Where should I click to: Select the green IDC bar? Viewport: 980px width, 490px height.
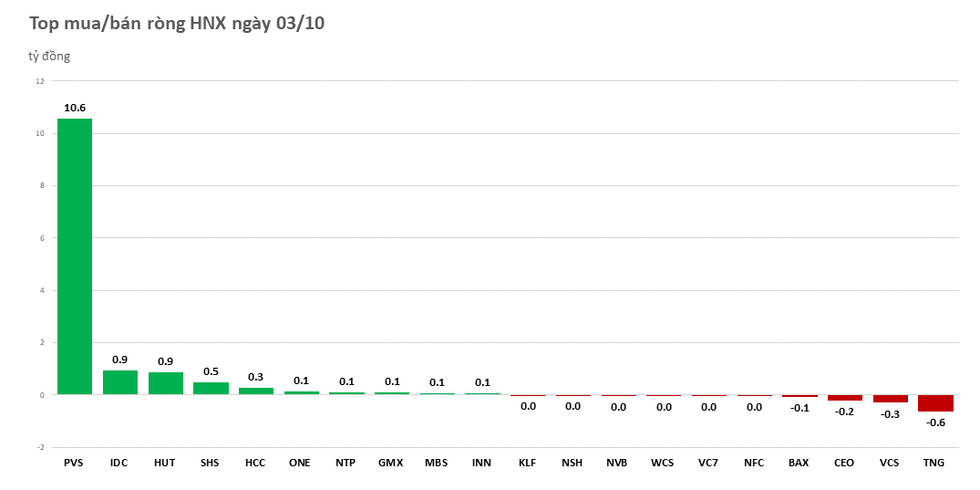119,382
